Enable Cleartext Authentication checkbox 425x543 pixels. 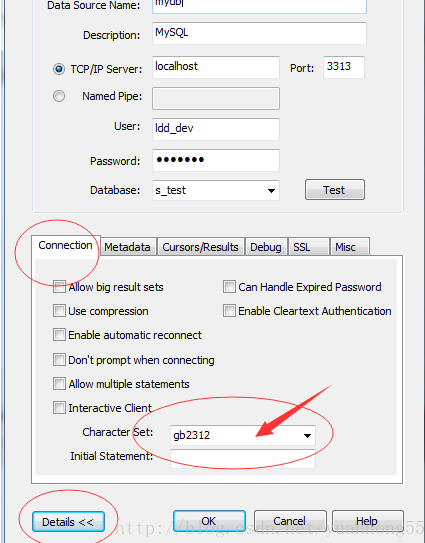point(229,311)
